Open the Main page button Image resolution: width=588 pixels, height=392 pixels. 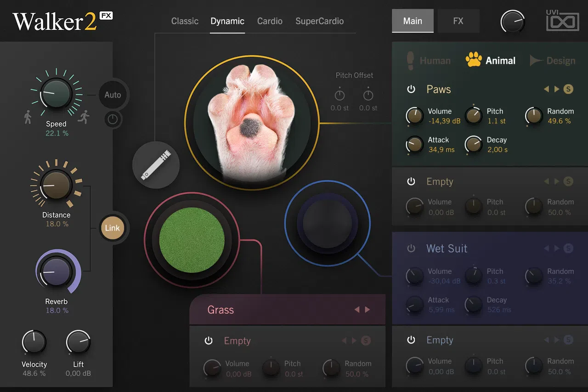413,21
